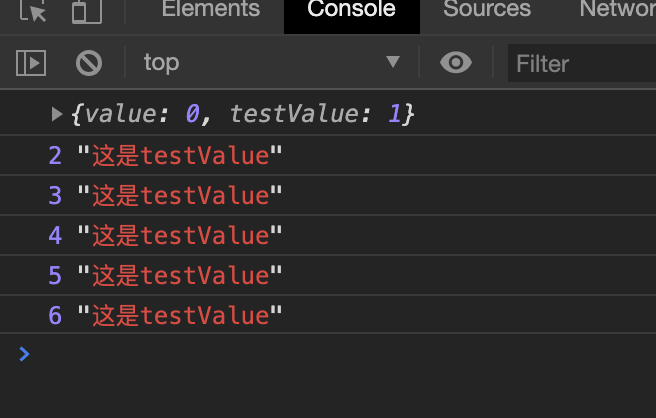
Task: Clear the console log
Action: [x=89, y=63]
